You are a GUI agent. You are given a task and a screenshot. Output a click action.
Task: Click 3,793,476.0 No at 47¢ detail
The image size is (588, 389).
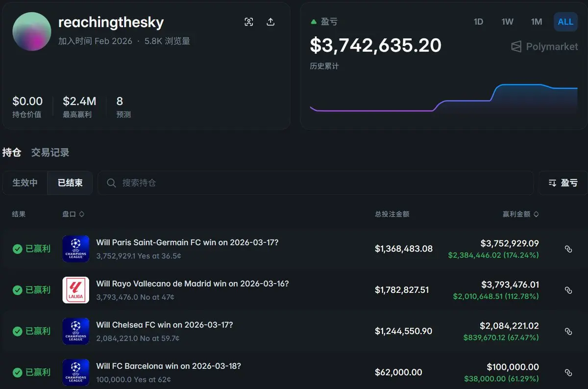click(x=135, y=297)
